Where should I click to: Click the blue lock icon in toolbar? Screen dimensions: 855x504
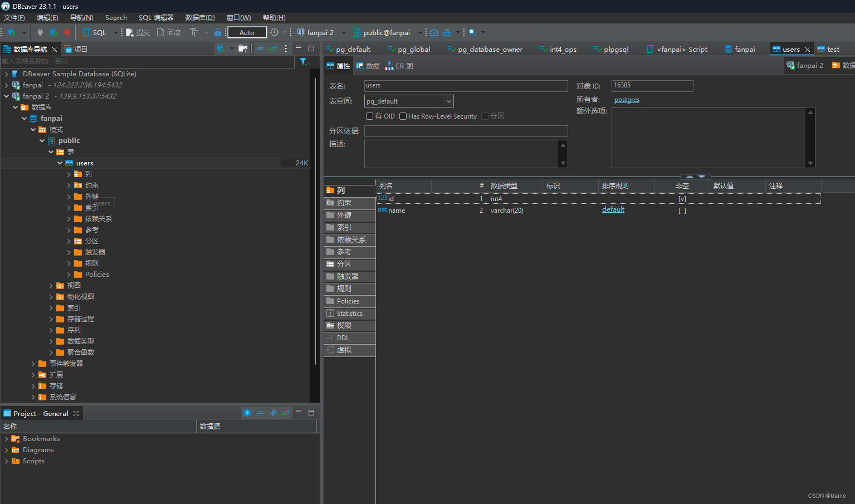[x=218, y=32]
